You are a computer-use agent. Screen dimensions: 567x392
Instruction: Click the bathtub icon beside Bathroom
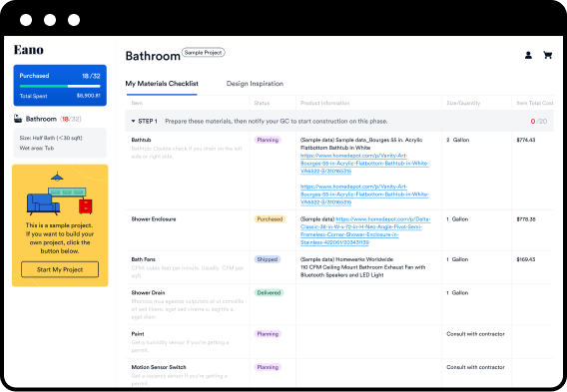(x=18, y=119)
